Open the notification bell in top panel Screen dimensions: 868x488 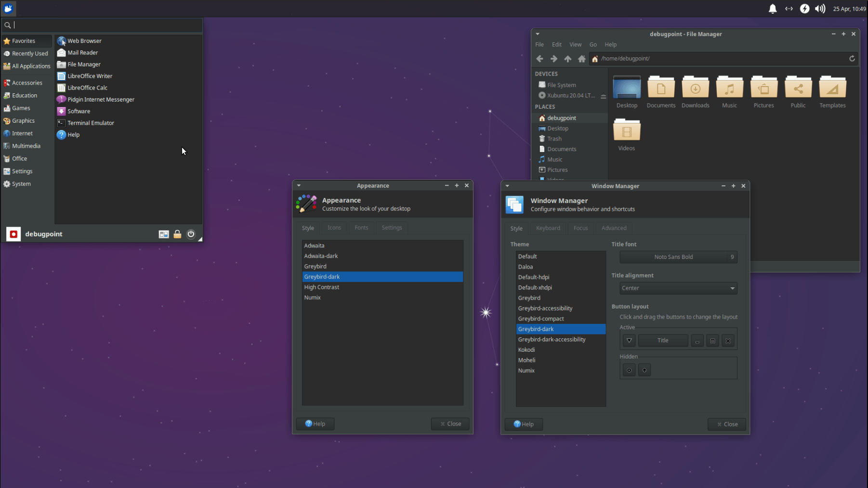(773, 9)
